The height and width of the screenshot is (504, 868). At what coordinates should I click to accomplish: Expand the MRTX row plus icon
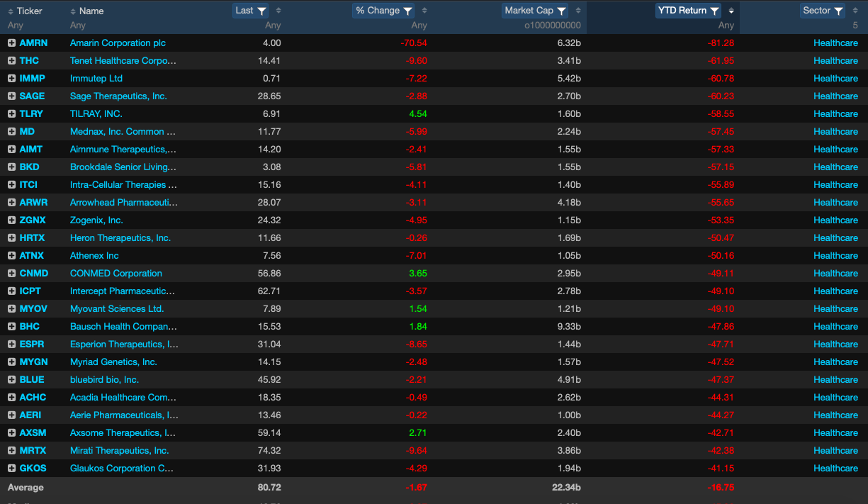pyautogui.click(x=11, y=451)
